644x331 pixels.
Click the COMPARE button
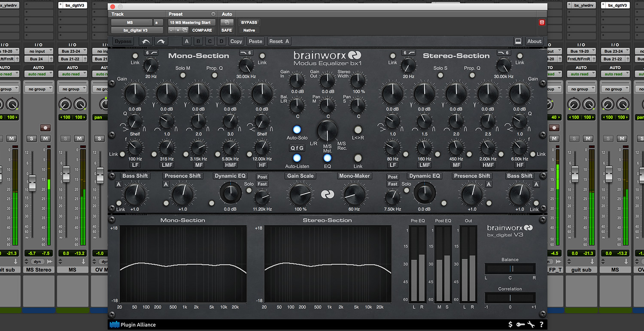tap(202, 30)
